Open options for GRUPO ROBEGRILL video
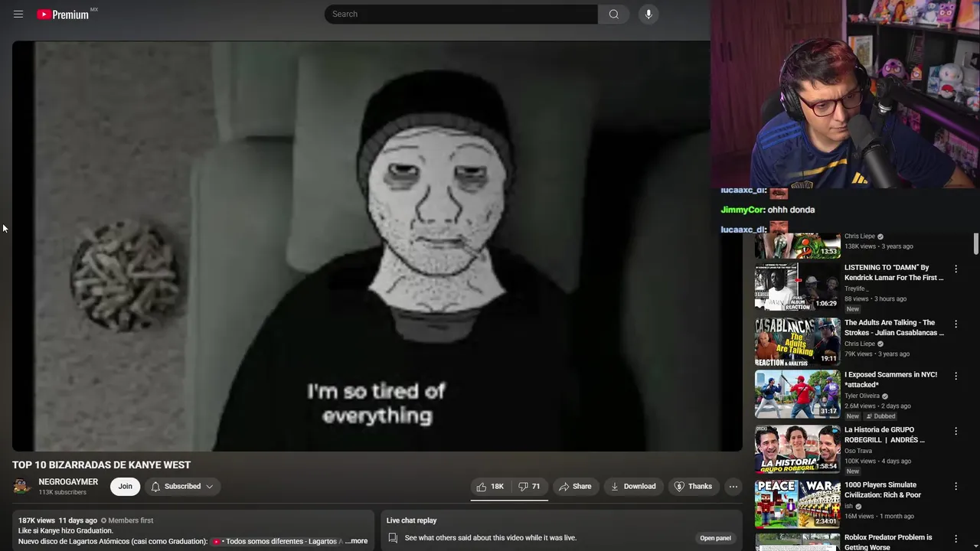Image resolution: width=980 pixels, height=551 pixels. tap(955, 431)
